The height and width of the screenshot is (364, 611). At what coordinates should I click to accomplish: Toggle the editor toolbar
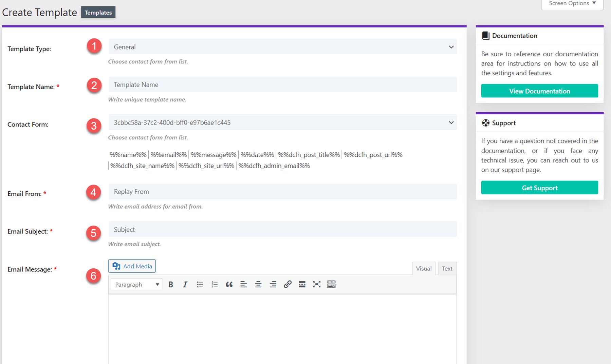331,284
